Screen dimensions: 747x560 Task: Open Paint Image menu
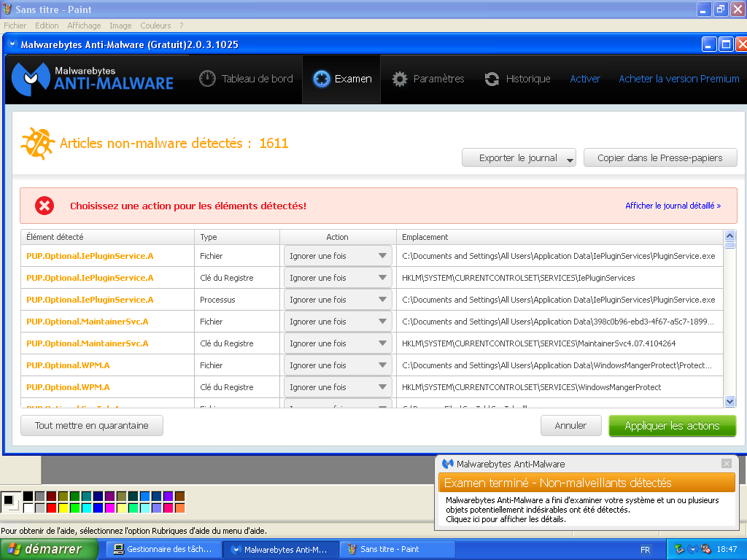click(120, 26)
